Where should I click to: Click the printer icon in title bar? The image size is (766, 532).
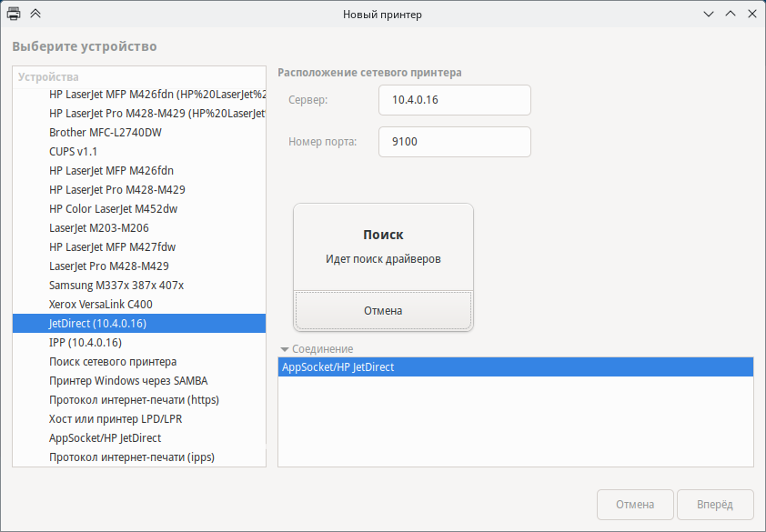coord(15,14)
